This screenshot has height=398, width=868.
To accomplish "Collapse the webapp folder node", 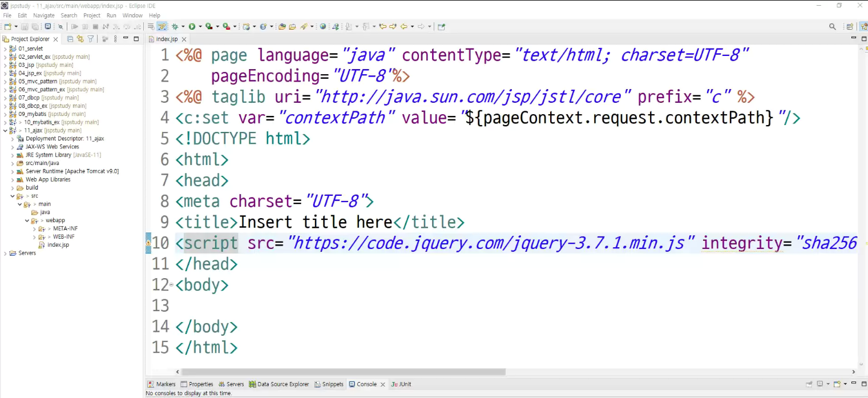I will (x=27, y=220).
